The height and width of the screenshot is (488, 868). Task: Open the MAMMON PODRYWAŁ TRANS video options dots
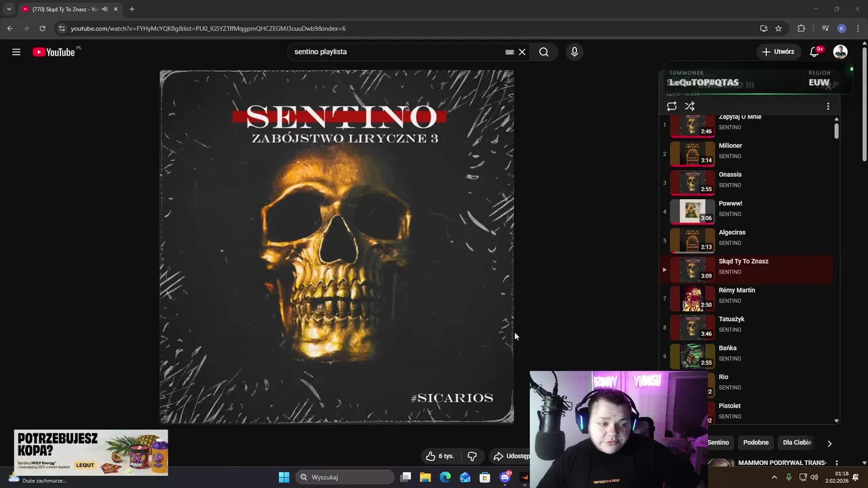pos(836,464)
